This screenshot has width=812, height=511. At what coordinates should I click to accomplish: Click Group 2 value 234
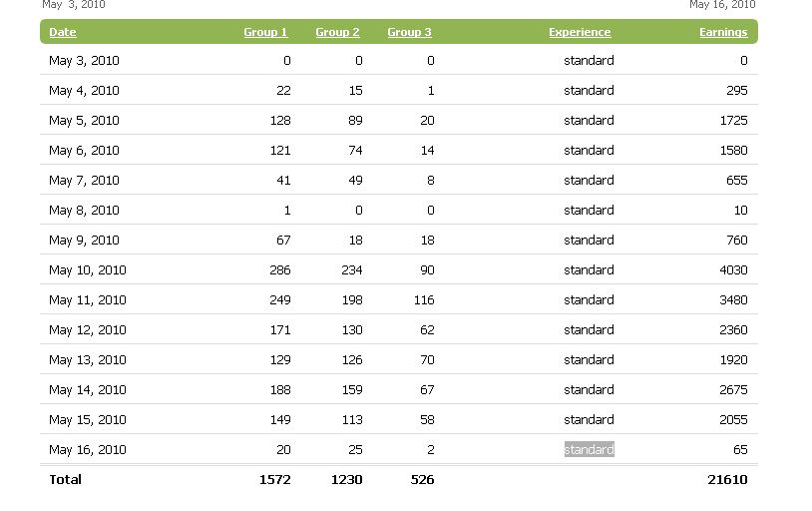(x=351, y=270)
